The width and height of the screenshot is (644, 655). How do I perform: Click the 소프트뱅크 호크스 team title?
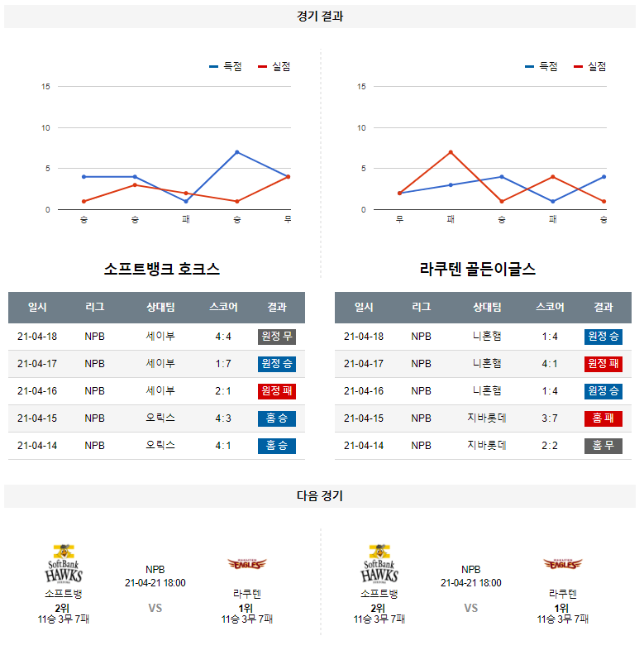[x=162, y=270]
